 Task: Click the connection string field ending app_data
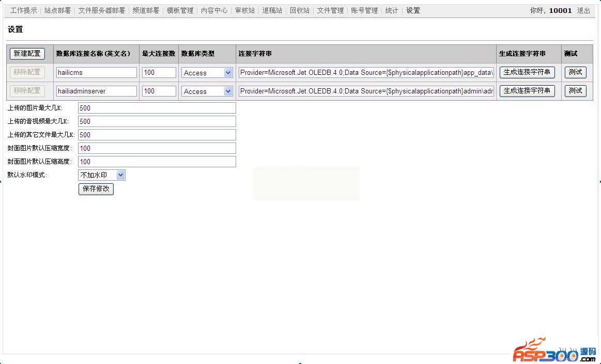click(366, 72)
